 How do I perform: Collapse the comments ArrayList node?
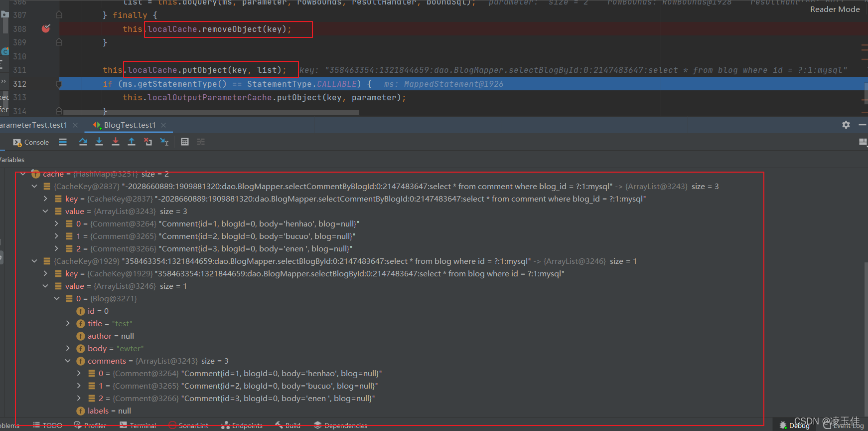tap(68, 361)
